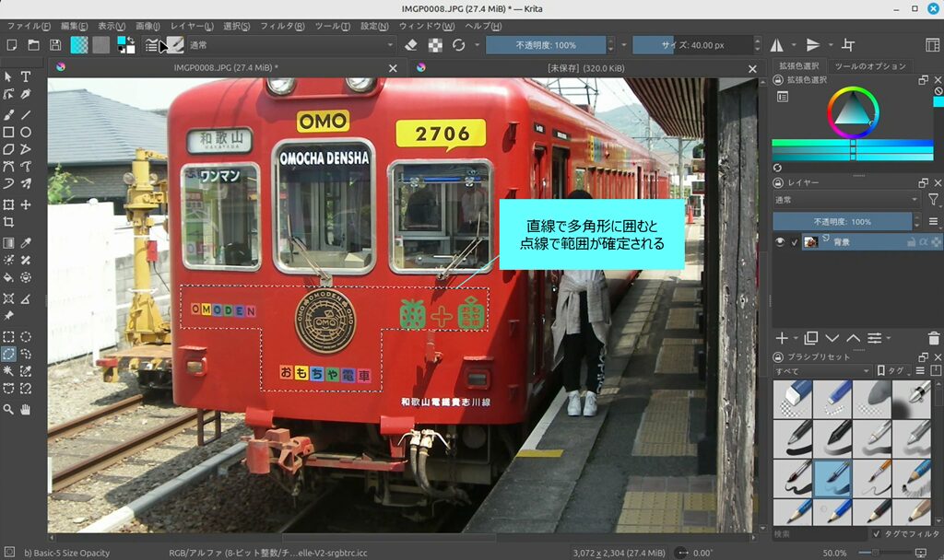Select the Text tool in toolbox
This screenshot has width=944, height=560.
26,76
